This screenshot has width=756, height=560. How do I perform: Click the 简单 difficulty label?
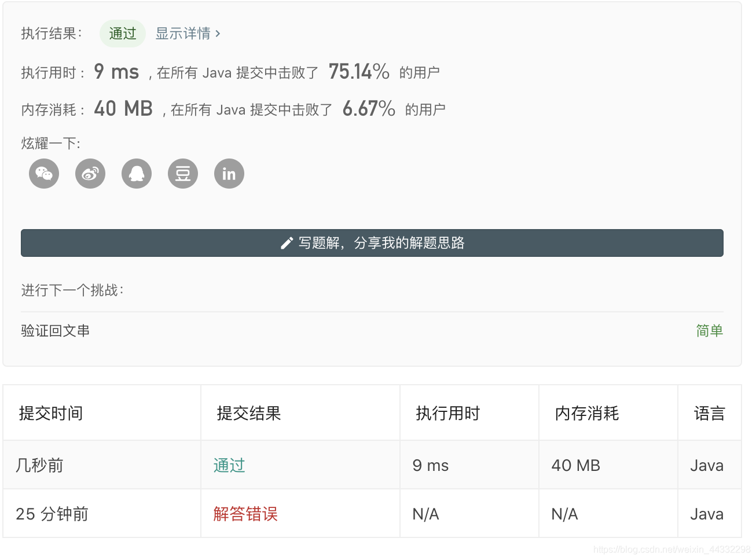click(x=710, y=331)
